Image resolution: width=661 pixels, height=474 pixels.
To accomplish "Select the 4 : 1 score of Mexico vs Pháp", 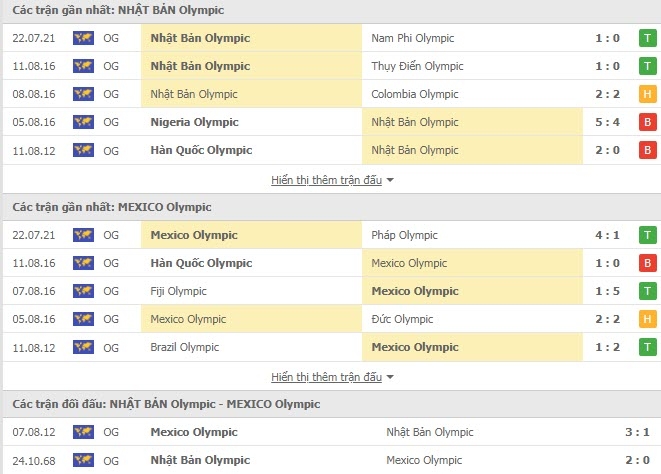I will tap(607, 235).
